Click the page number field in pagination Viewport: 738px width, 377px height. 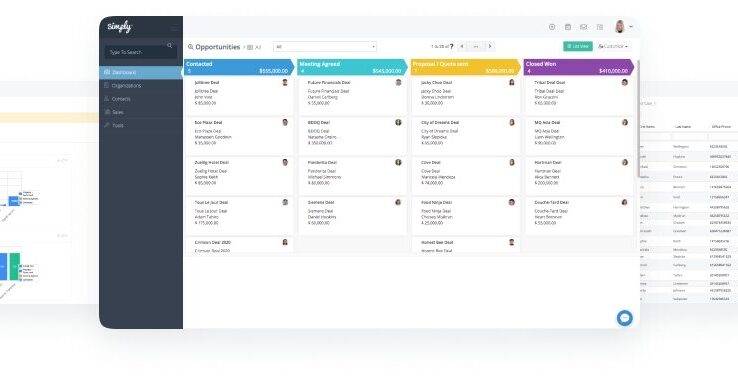pos(476,47)
